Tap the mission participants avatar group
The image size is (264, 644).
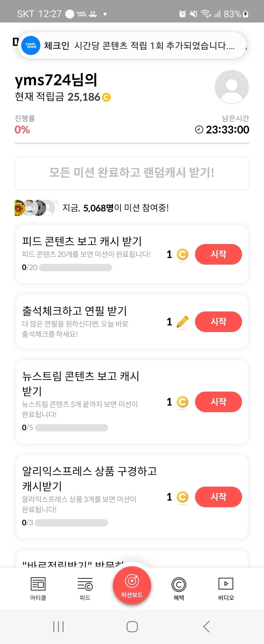[36, 208]
